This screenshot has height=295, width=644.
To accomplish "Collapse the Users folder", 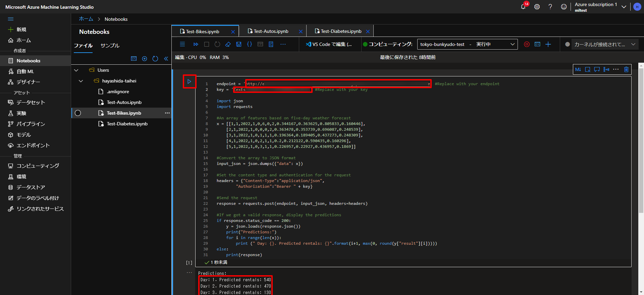I will click(76, 70).
